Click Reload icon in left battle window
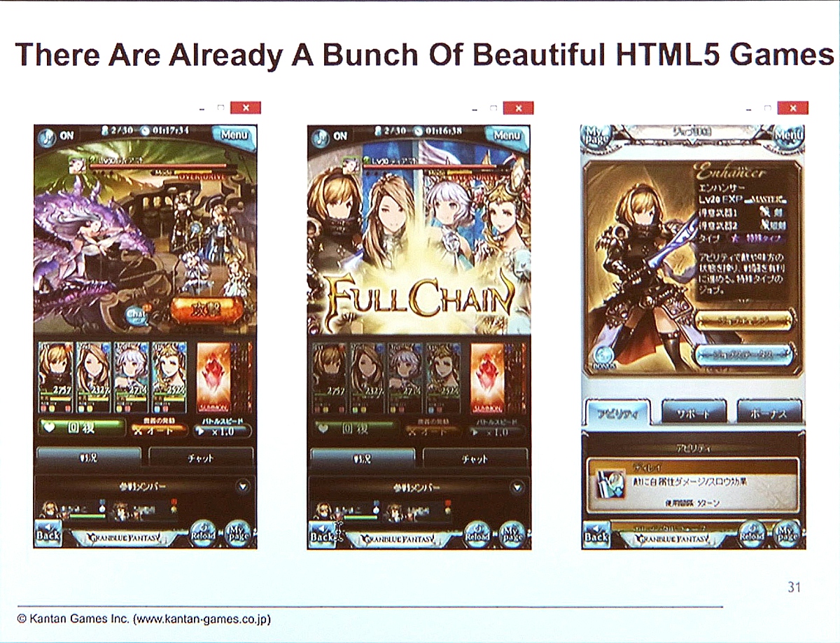The image size is (840, 643). point(203,534)
